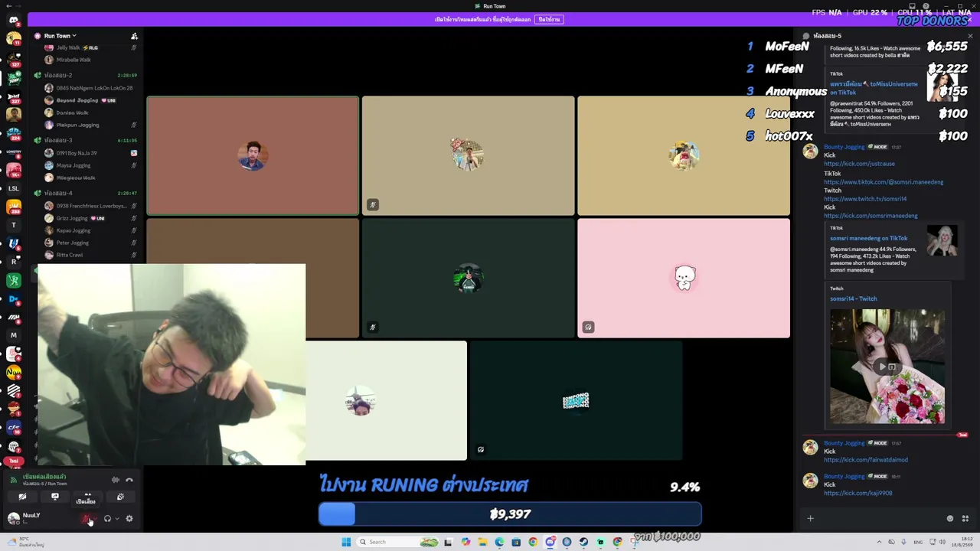Toggle noise suppression waveform icon

(x=116, y=480)
